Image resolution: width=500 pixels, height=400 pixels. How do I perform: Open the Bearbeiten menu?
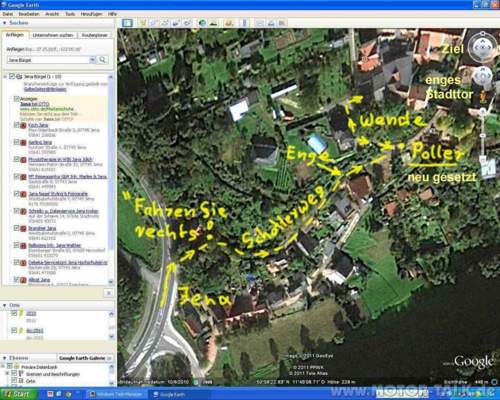point(29,14)
